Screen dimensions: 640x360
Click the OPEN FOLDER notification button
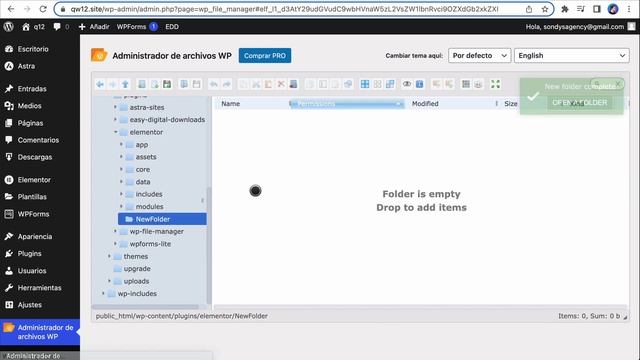point(580,102)
